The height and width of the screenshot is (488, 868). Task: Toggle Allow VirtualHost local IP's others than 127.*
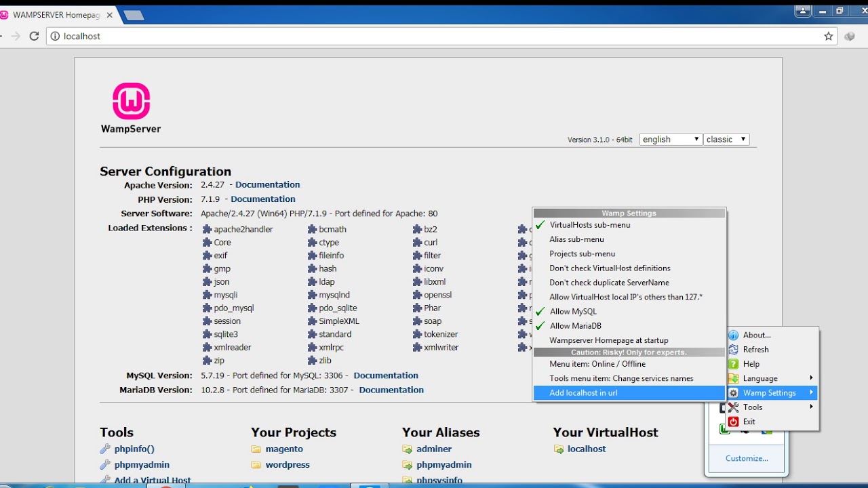coord(629,297)
